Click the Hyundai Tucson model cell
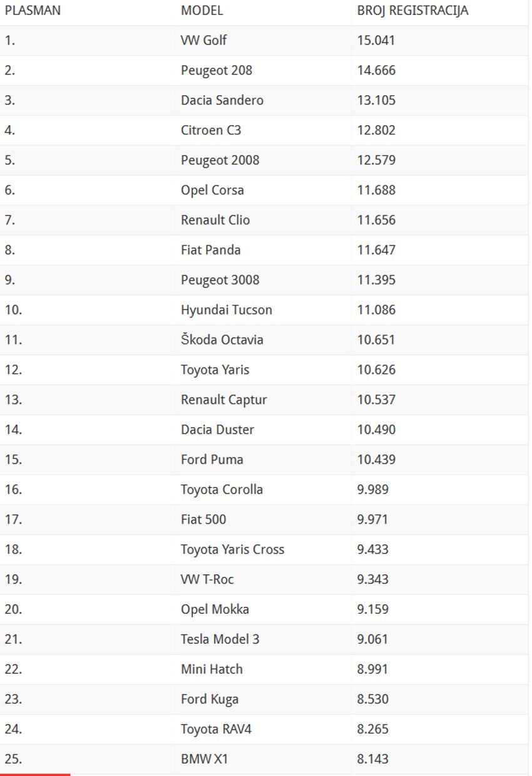Viewport: 532px width, 776px height. [x=227, y=310]
